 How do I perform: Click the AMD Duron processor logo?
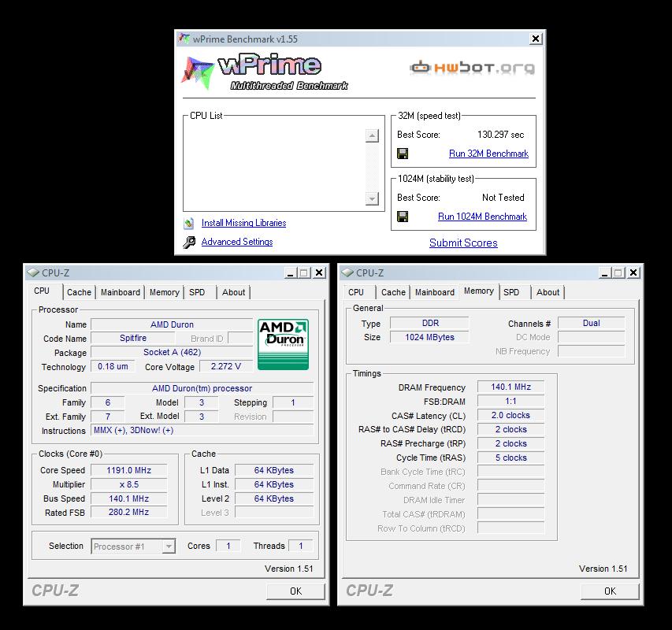283,344
